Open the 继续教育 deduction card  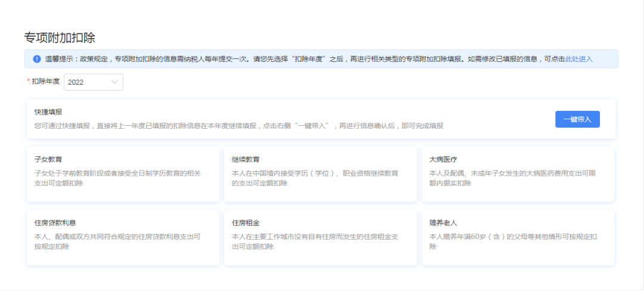click(320, 174)
